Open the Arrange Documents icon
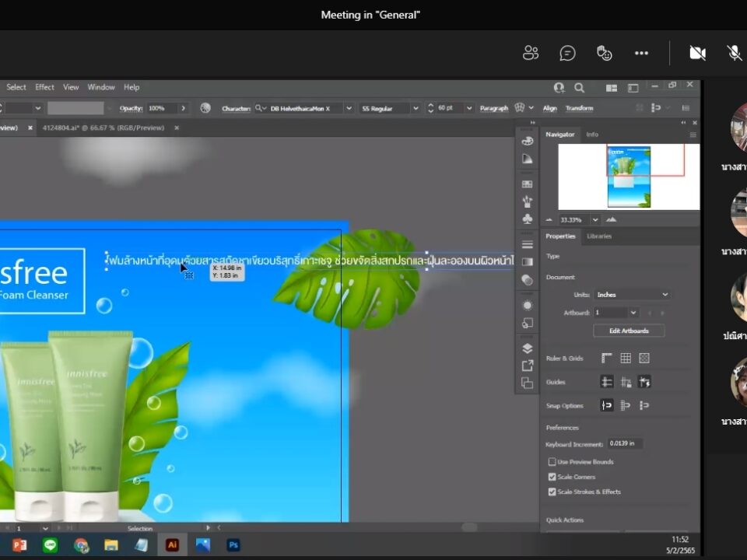This screenshot has width=747, height=560. 612,88
